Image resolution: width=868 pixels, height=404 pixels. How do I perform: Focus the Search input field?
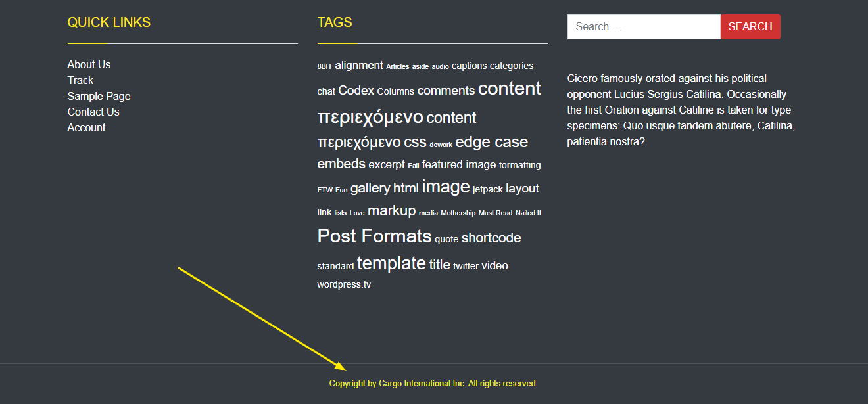coord(644,27)
